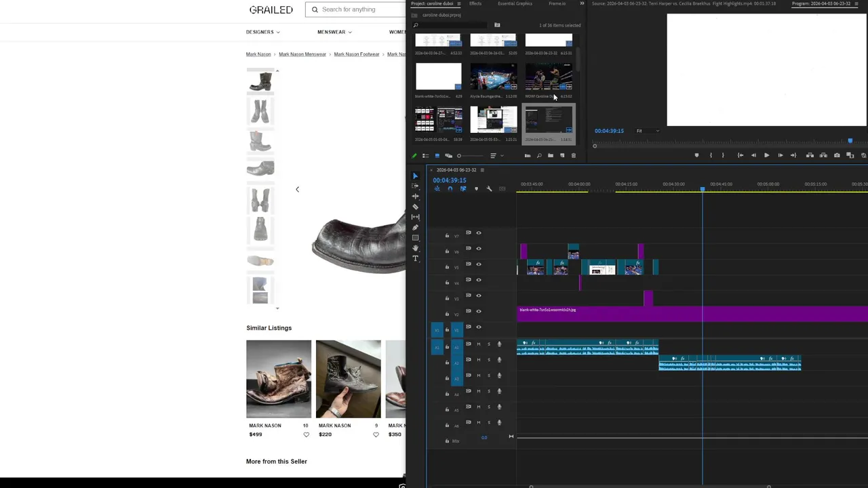Open the Fit zoom dropdown in Program monitor
The width and height of the screenshot is (868, 488).
click(647, 131)
